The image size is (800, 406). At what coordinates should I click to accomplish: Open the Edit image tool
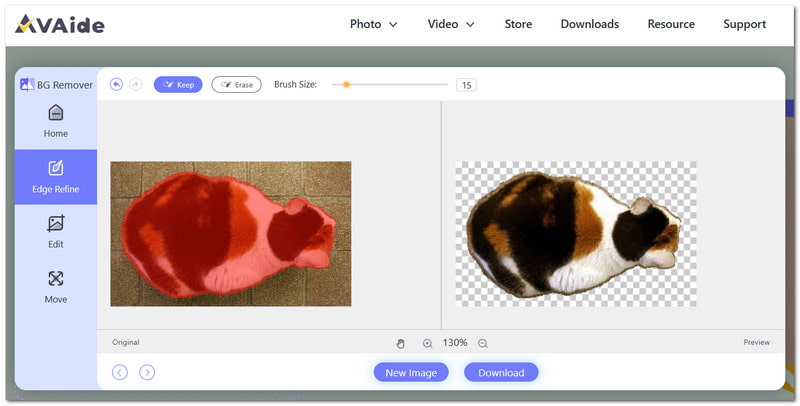[x=56, y=232]
